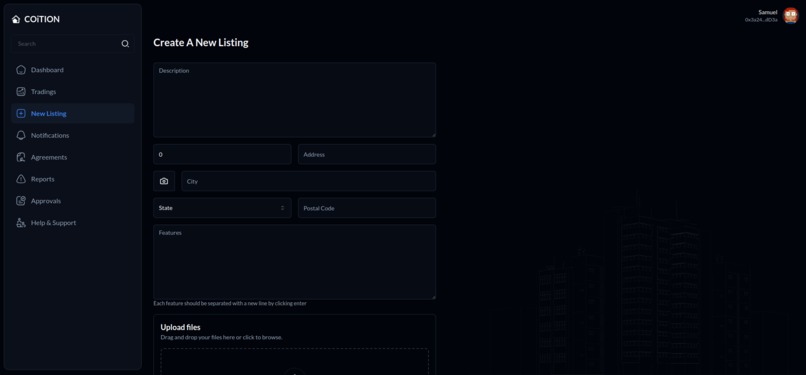Click the State dropdown arrows

click(x=282, y=208)
